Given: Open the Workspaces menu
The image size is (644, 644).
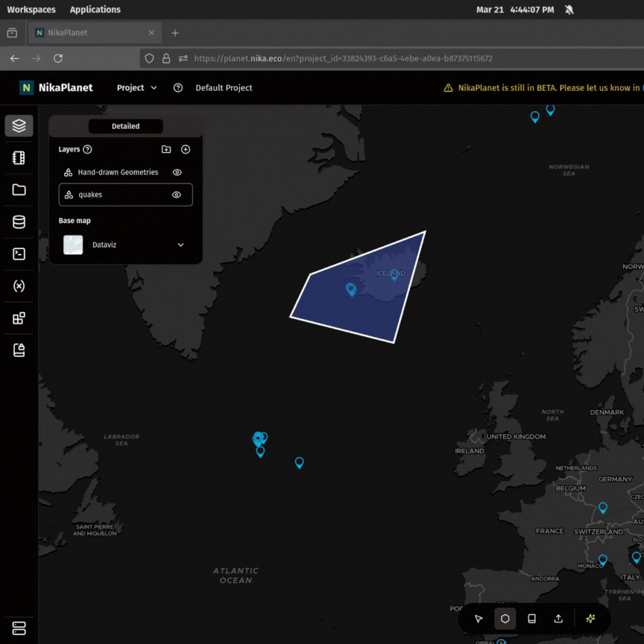Looking at the screenshot, I should click(x=31, y=10).
